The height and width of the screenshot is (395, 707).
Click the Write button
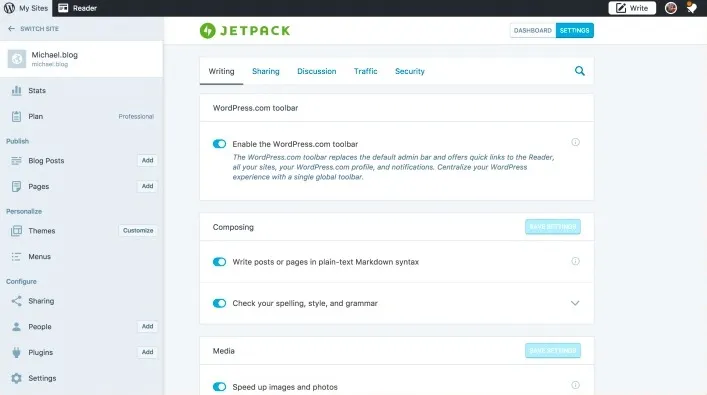pyautogui.click(x=632, y=8)
